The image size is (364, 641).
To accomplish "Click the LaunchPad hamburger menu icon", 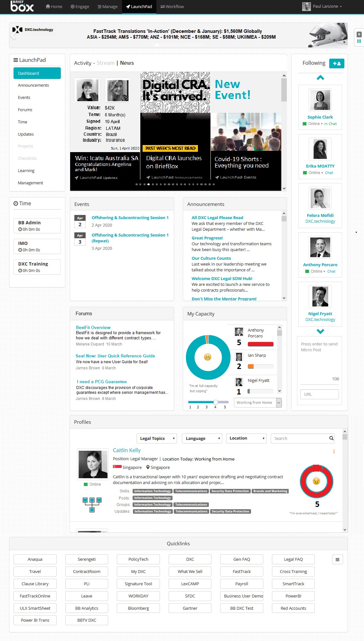I will 15,60.
